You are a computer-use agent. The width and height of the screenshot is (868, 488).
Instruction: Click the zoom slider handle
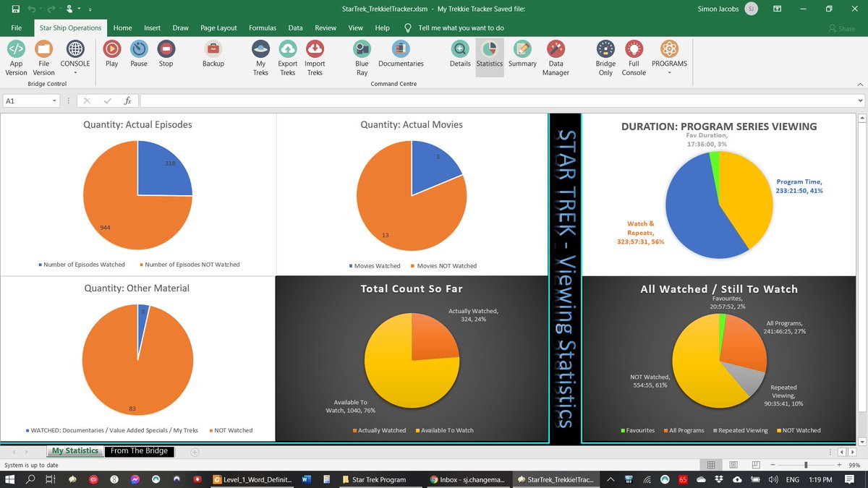(x=805, y=465)
